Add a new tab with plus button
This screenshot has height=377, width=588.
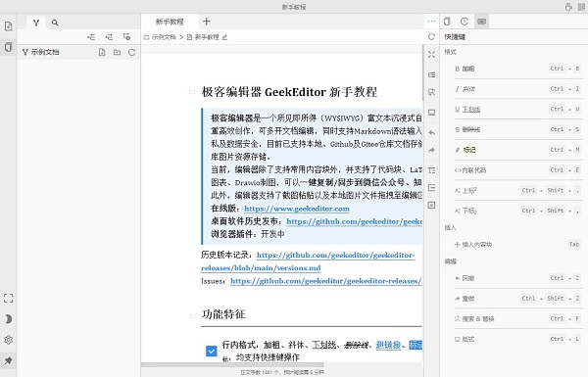pos(206,22)
